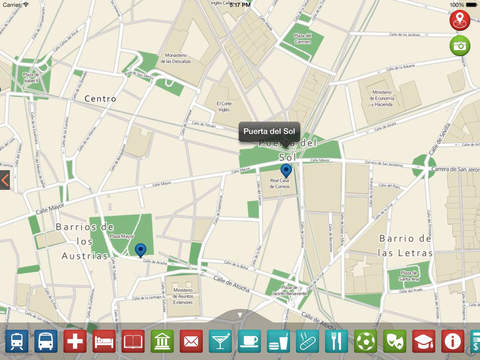Select the education graduation cap icon
Viewport: 480px width, 360px height.
(424, 341)
